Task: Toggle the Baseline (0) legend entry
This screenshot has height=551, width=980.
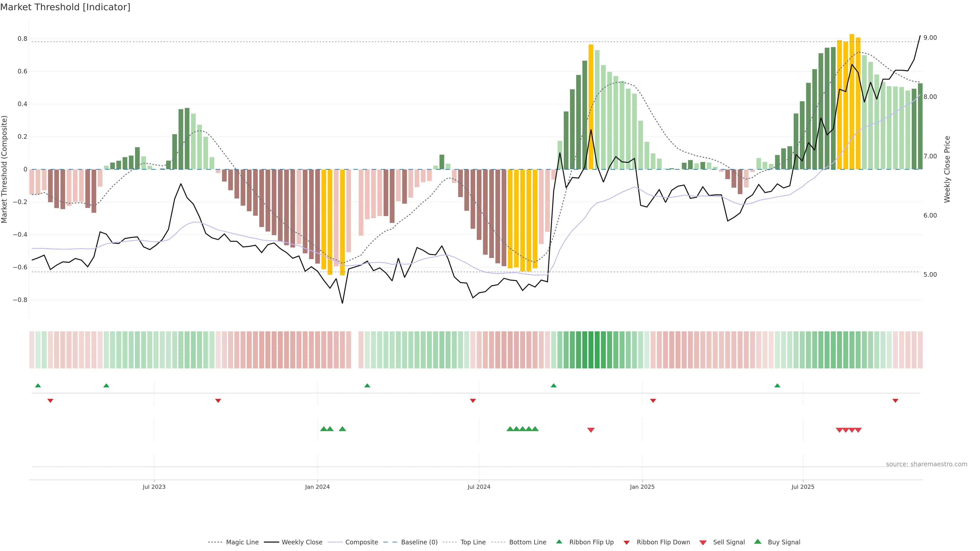Action: tap(419, 542)
